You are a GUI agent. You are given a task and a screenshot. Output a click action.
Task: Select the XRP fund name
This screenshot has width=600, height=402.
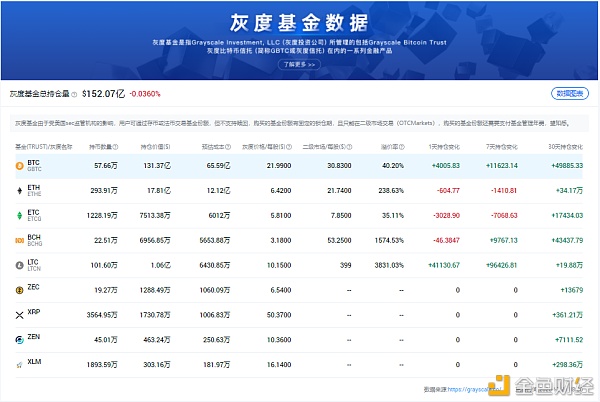click(x=34, y=312)
